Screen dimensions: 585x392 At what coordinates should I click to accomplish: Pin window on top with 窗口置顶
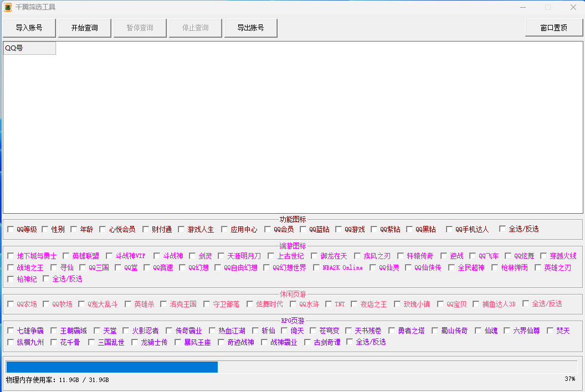pos(553,28)
